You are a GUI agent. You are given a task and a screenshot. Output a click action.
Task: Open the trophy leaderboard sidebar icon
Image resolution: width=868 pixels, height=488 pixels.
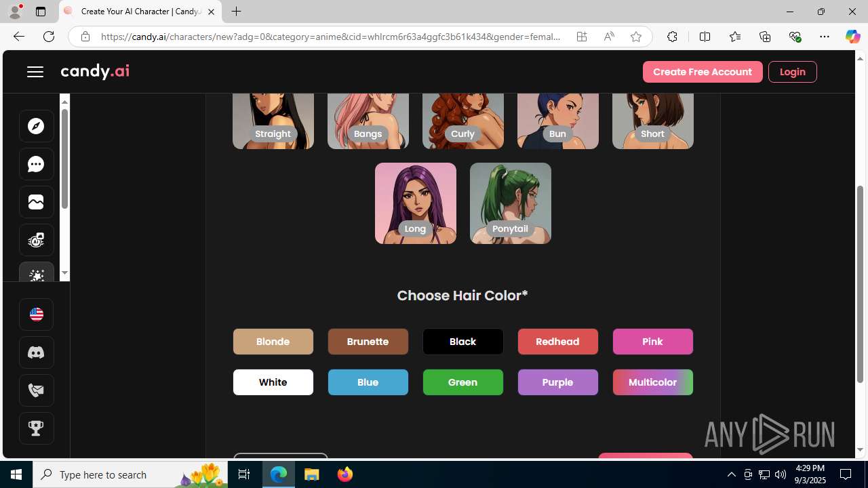(x=36, y=428)
